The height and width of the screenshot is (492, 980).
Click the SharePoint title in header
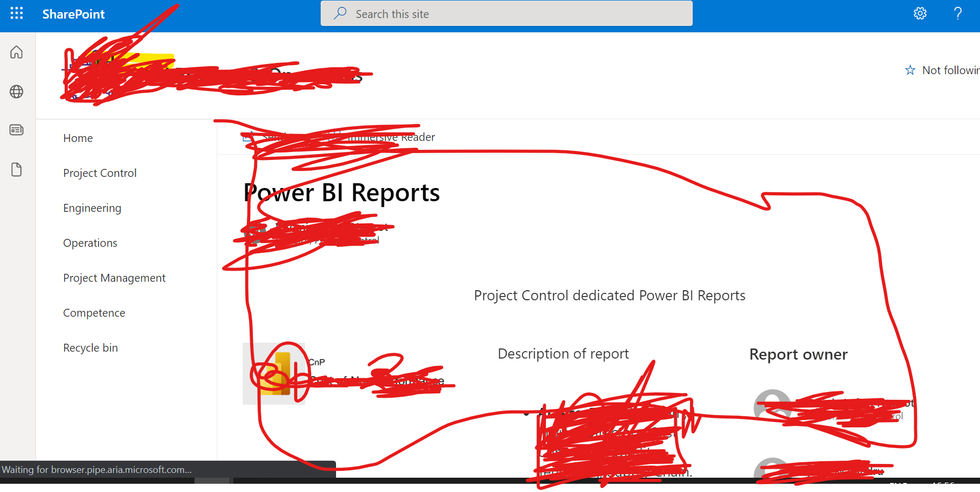point(73,14)
